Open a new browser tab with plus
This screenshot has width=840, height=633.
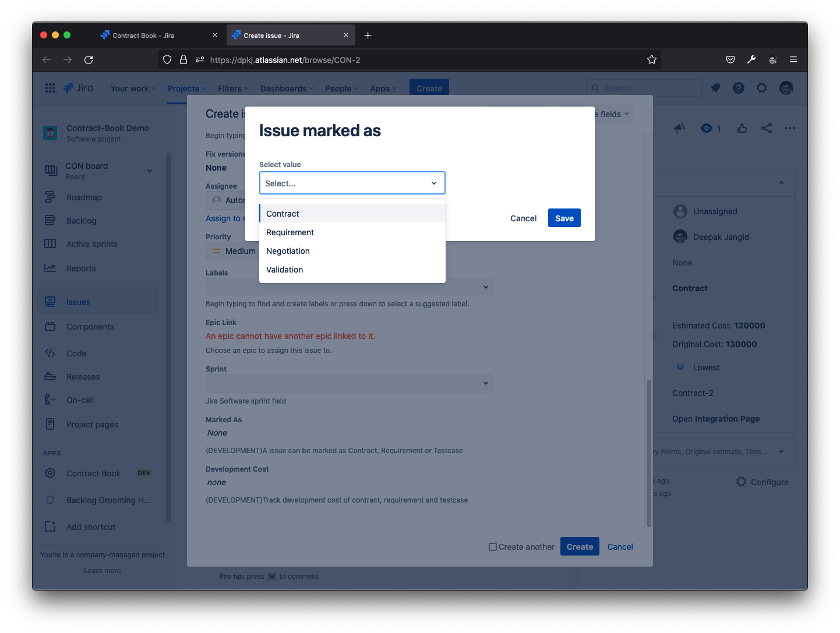(x=368, y=36)
